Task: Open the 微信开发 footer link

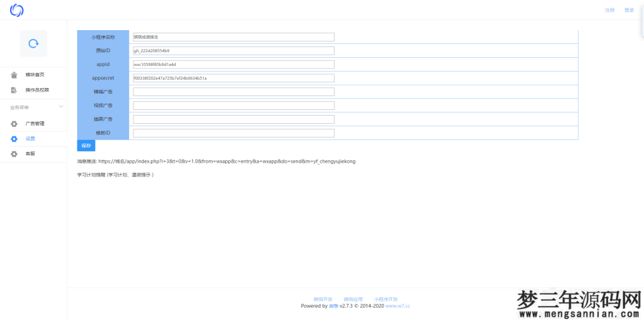Action: (x=323, y=299)
